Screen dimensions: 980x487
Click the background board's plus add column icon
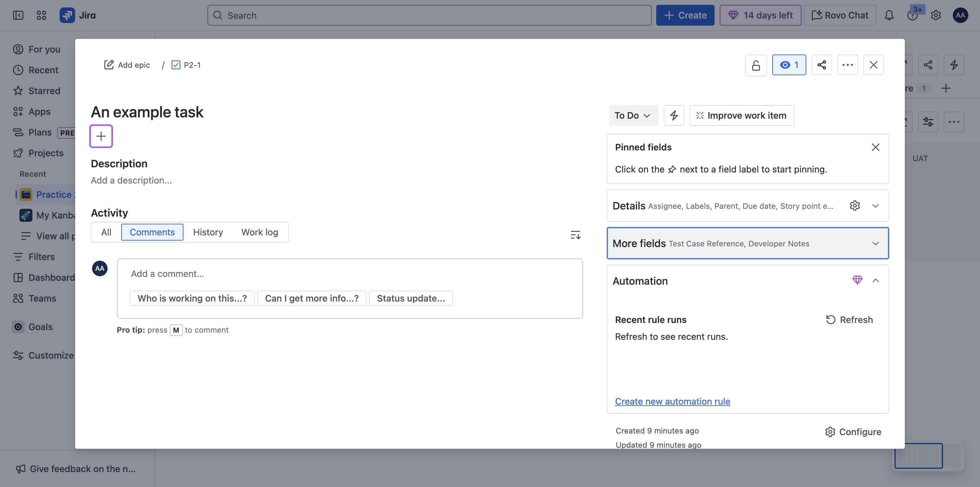point(945,88)
